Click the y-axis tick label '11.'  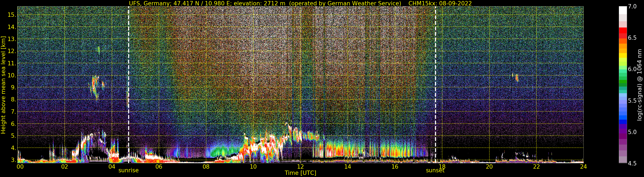[12, 63]
